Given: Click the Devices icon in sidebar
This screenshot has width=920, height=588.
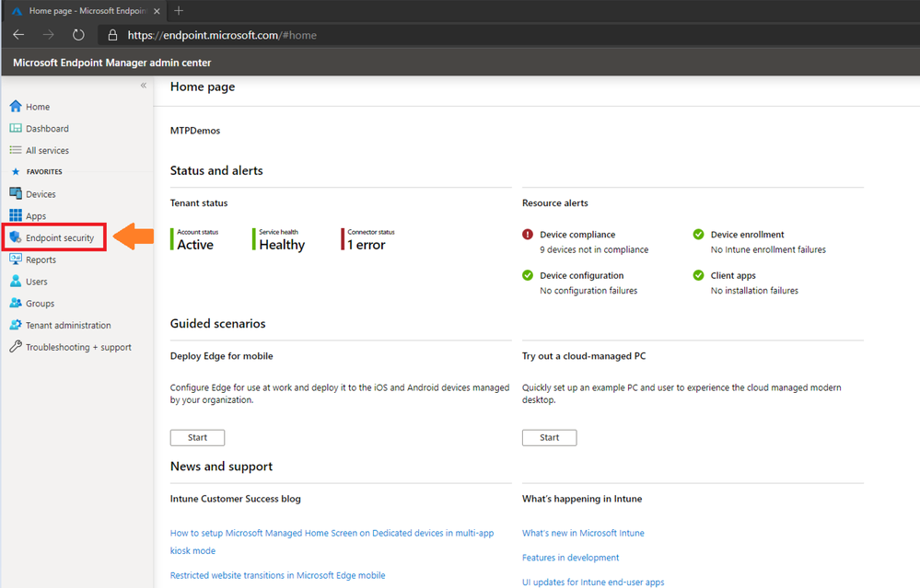Looking at the screenshot, I should [16, 193].
